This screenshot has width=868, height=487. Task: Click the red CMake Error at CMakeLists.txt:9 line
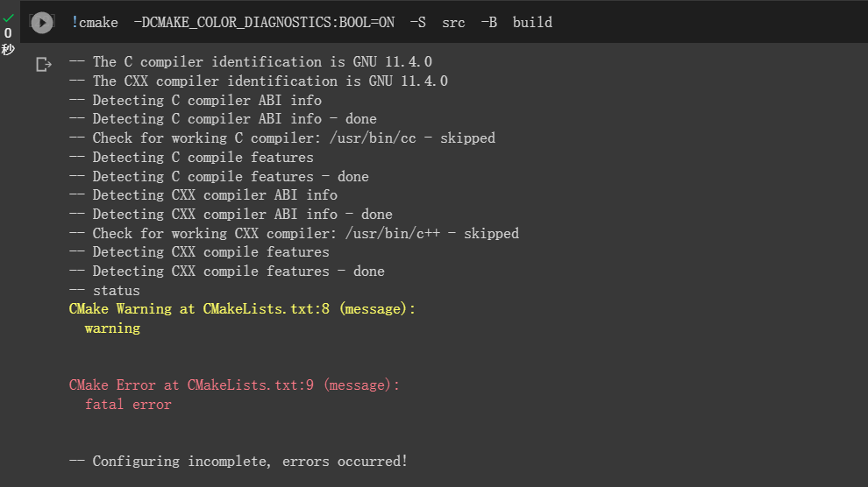pos(234,385)
